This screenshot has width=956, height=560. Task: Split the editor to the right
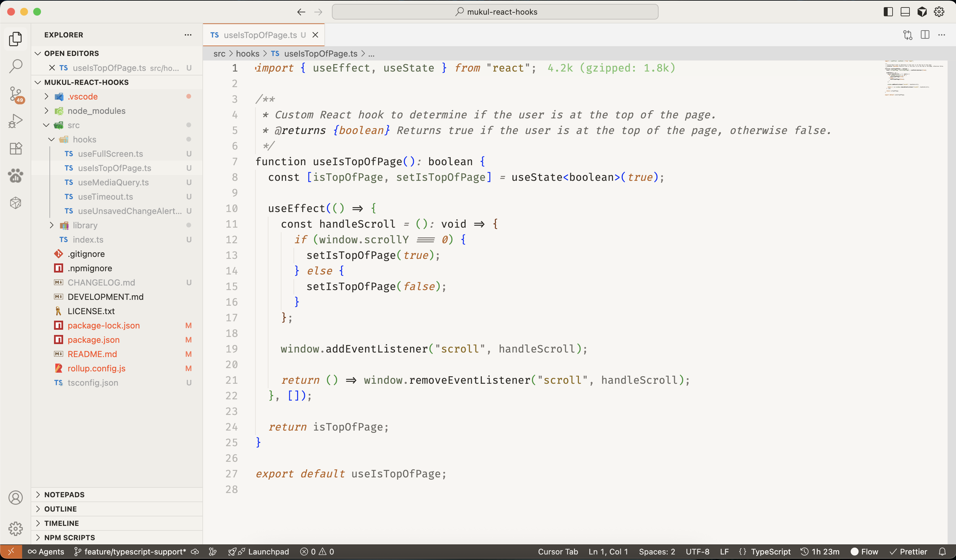(x=925, y=35)
